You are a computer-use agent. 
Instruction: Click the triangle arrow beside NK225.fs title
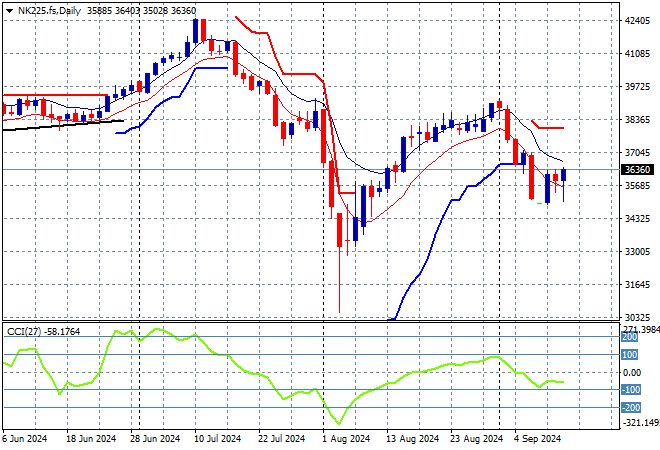9,11
